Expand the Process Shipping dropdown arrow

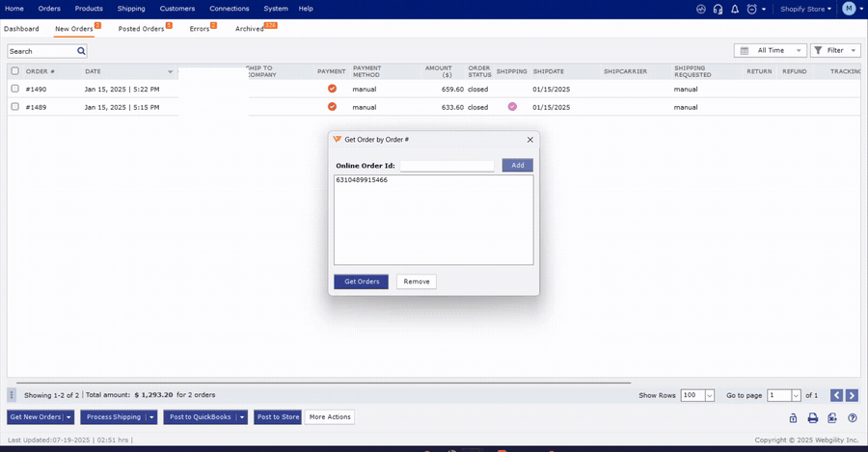point(151,417)
